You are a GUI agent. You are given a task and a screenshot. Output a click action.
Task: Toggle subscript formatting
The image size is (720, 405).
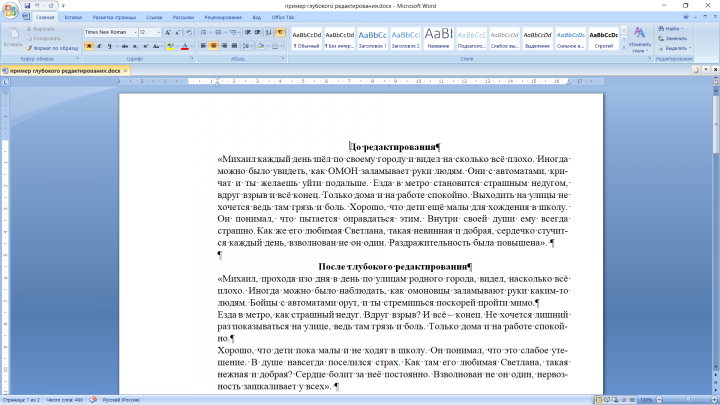(x=135, y=46)
